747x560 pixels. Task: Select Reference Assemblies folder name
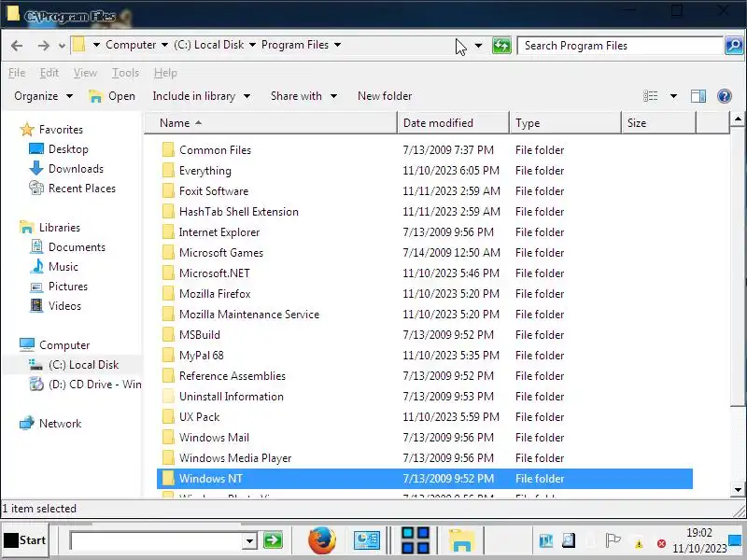[233, 376]
